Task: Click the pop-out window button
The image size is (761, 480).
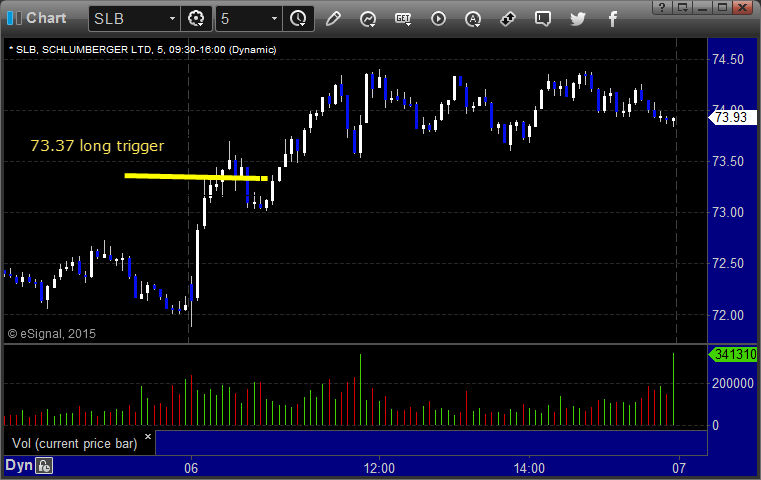Action: pyautogui.click(x=682, y=7)
